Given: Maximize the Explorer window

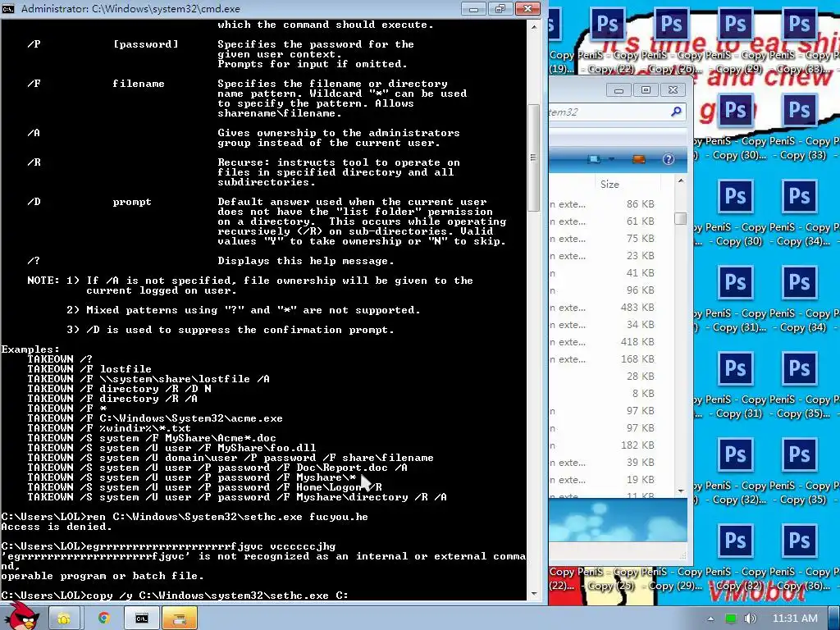Looking at the screenshot, I should [x=646, y=90].
